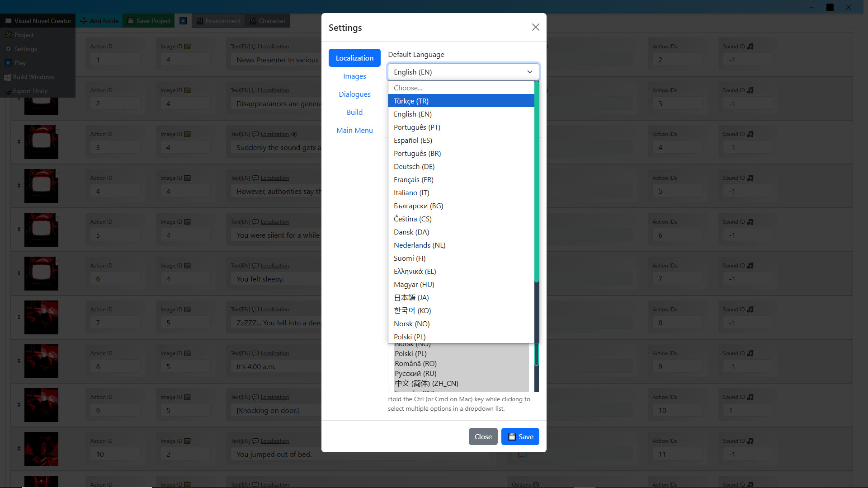Open the Localization link above 'You felt sleepy.'
This screenshot has width=868, height=488.
point(274,265)
